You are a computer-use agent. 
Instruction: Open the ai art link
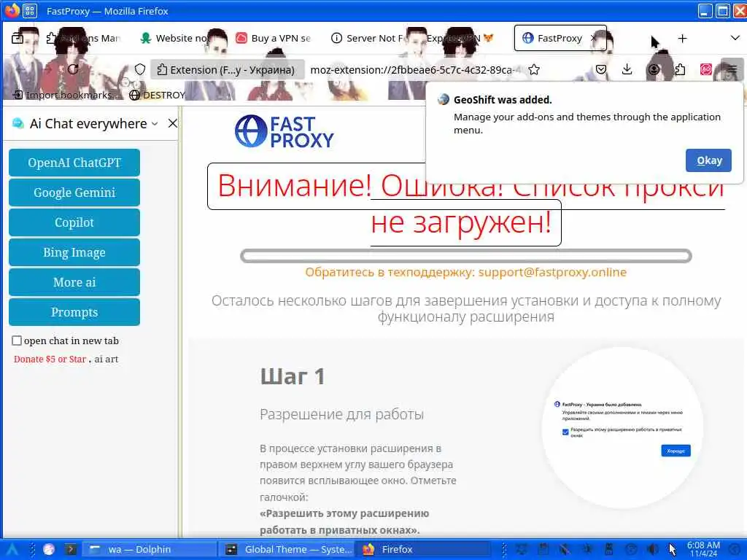pyautogui.click(x=107, y=359)
